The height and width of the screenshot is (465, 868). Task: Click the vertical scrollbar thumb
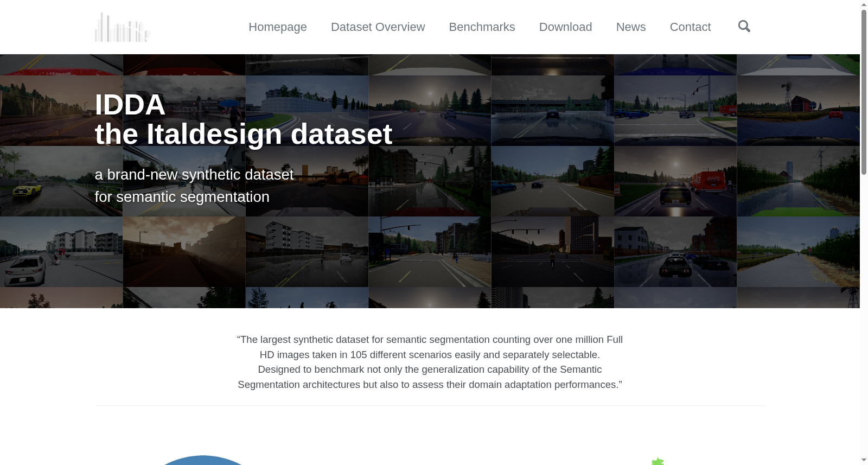864,92
